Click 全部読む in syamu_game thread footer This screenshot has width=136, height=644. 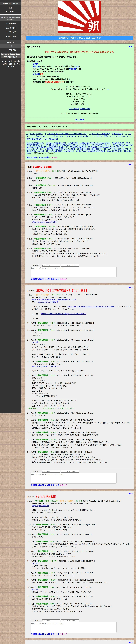coord(34,279)
